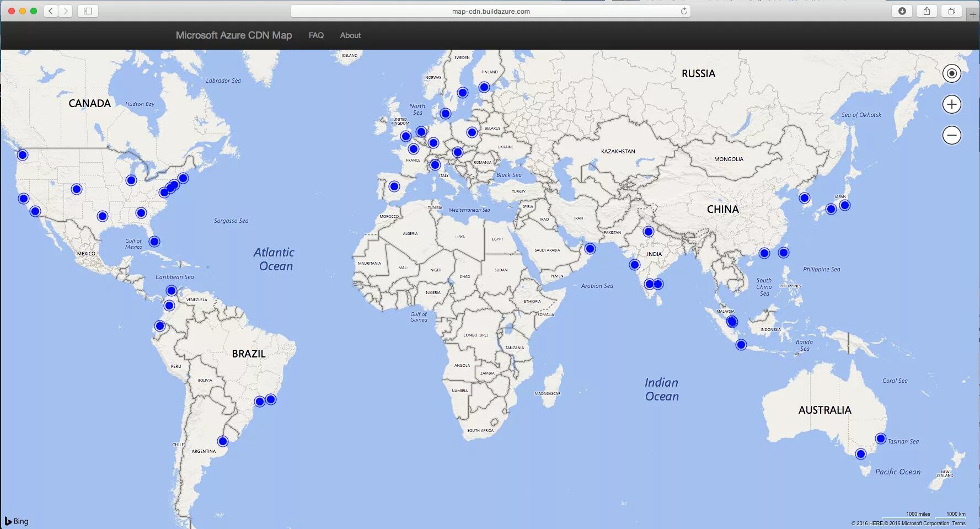The height and width of the screenshot is (529, 980).
Task: Select the CDN pin near the Arabian Peninsula's eastern tip
Action: pos(590,249)
